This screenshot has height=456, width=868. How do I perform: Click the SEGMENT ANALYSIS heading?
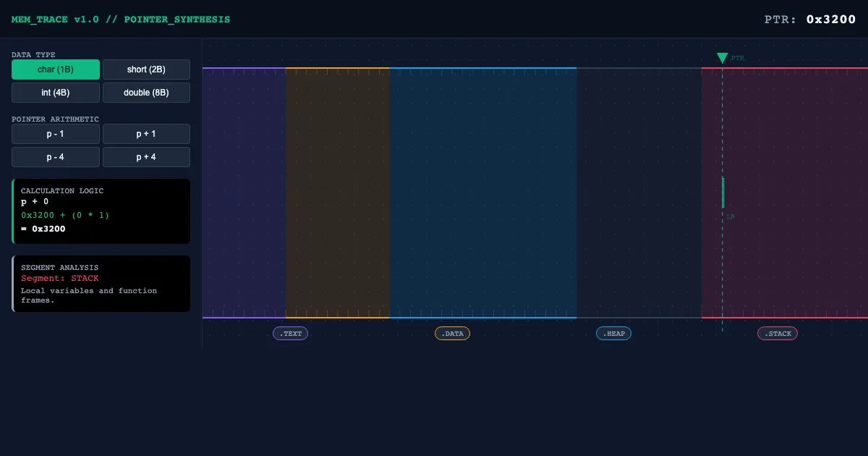(x=60, y=268)
